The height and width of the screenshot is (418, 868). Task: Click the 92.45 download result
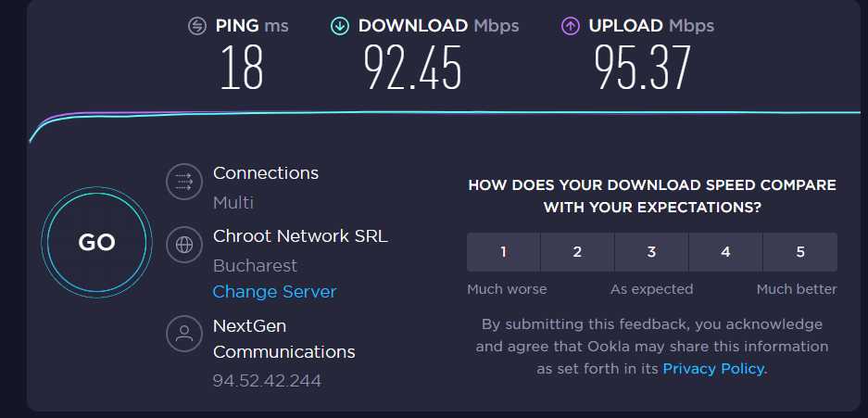(x=413, y=68)
